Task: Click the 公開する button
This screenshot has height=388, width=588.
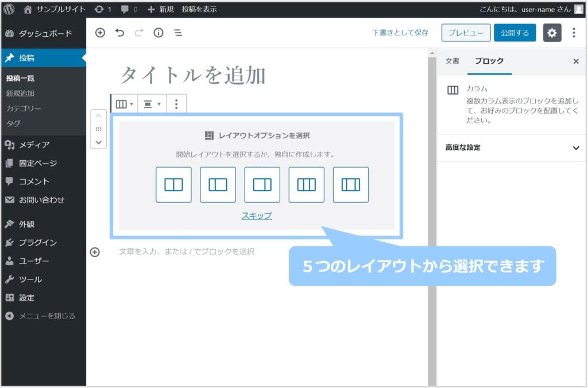Action: tap(514, 33)
